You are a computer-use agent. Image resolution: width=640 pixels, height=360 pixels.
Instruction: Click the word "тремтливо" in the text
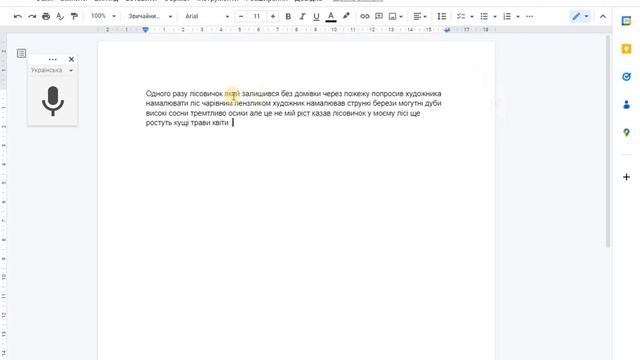209,113
